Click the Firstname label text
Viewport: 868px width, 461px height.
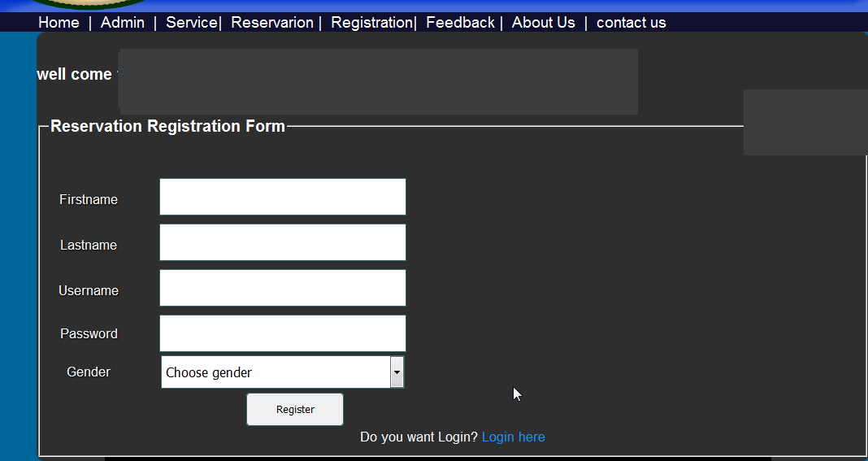point(89,200)
